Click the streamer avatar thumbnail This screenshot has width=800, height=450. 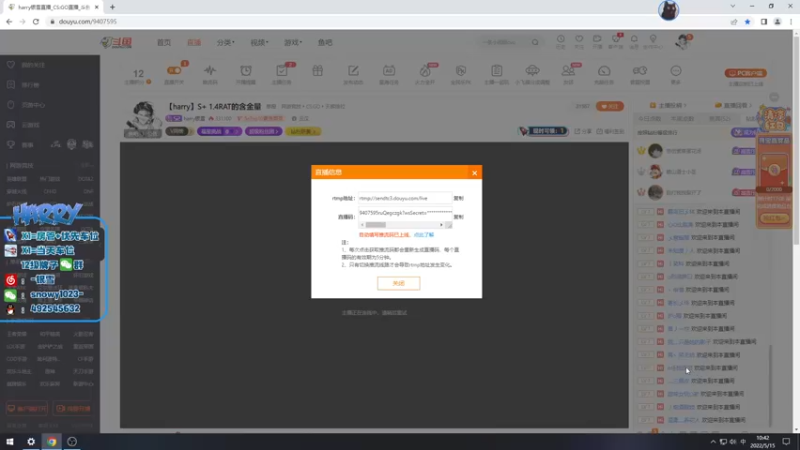coord(142,119)
